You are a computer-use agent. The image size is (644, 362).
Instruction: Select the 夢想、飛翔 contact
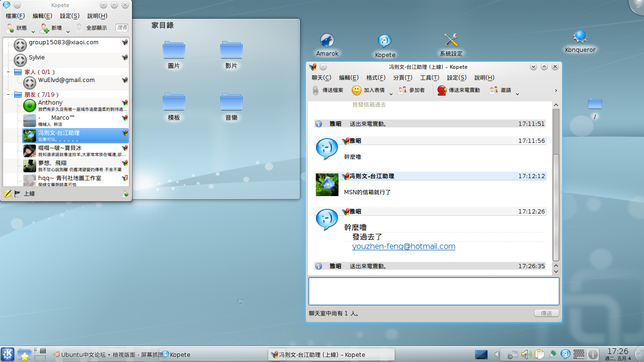click(x=75, y=166)
